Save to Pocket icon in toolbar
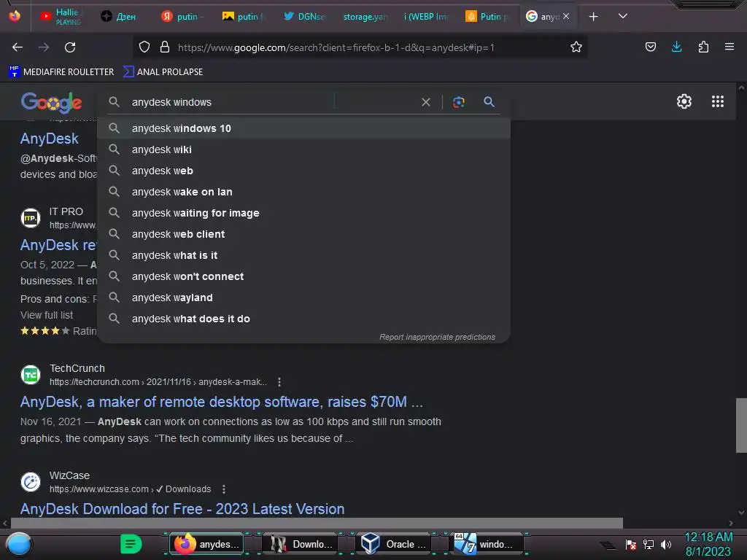 pyautogui.click(x=650, y=47)
